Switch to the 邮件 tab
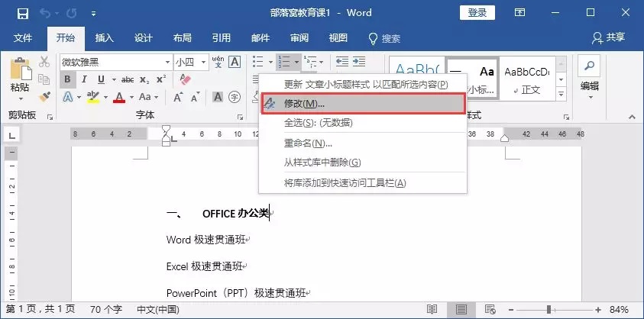644x319 pixels. tap(260, 38)
